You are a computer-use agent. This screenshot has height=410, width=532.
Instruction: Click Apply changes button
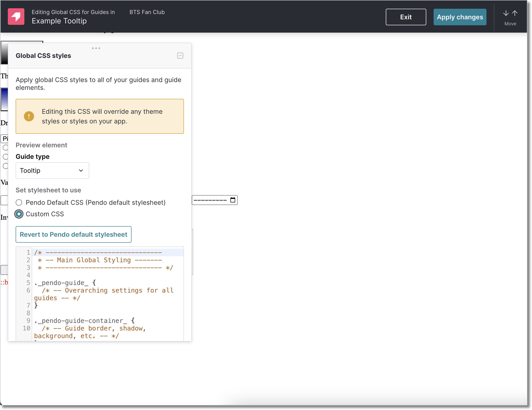(x=460, y=17)
